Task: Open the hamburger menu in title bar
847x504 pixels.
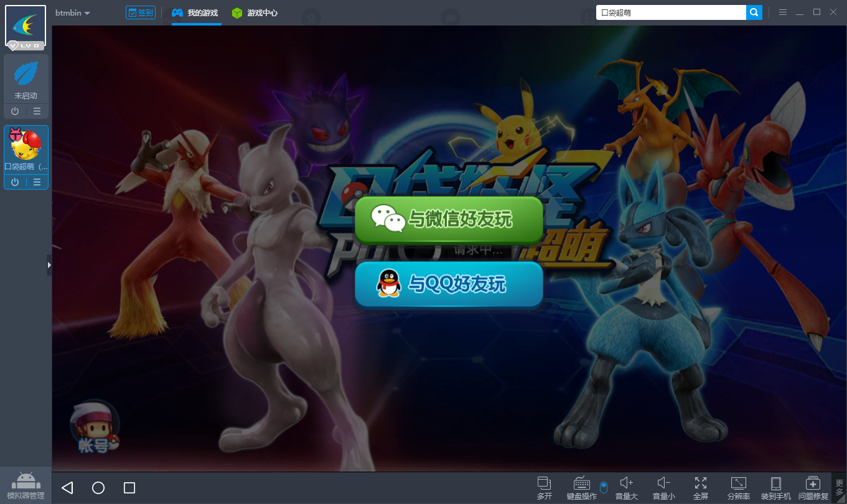Action: [x=783, y=12]
